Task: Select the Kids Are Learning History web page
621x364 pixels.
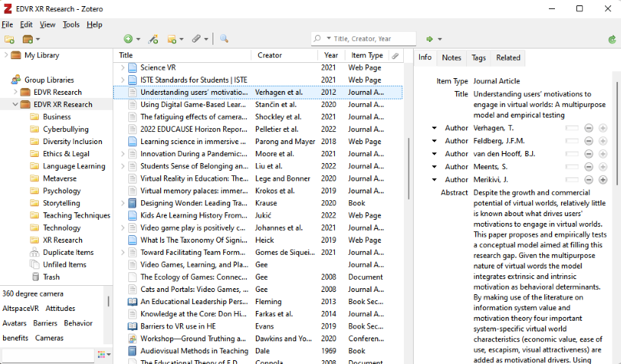Action: 258,215
